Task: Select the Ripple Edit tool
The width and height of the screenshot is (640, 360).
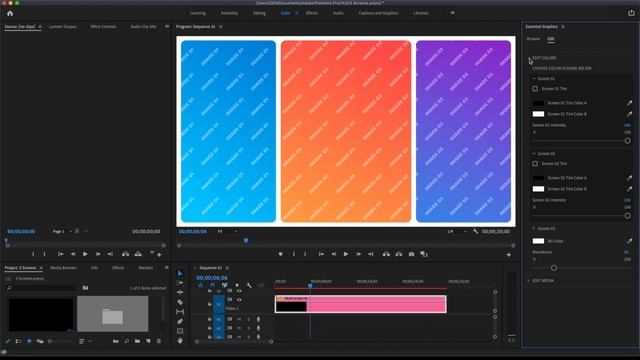Action: pos(180,292)
